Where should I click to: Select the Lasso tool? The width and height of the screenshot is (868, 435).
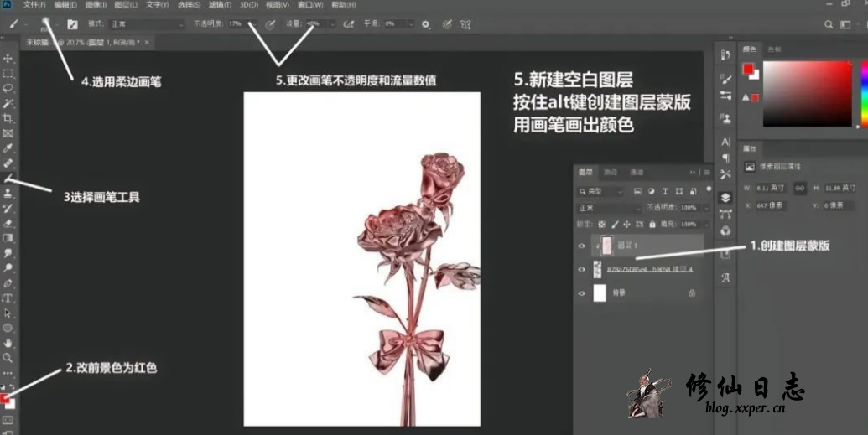(8, 88)
